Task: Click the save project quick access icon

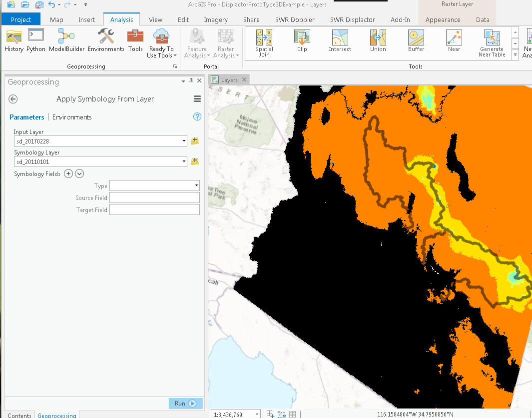Action: coord(39,4)
